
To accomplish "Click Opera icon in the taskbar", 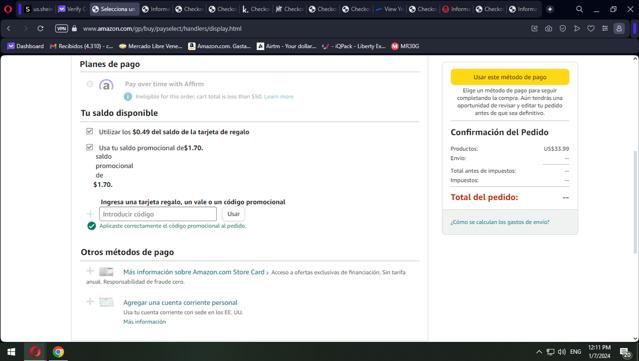I will (x=35, y=352).
